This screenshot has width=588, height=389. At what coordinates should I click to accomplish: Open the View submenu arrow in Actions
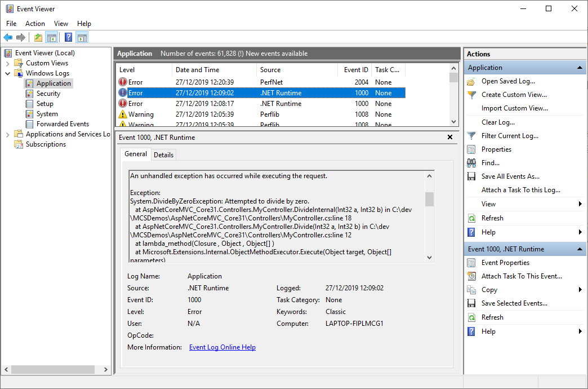581,204
